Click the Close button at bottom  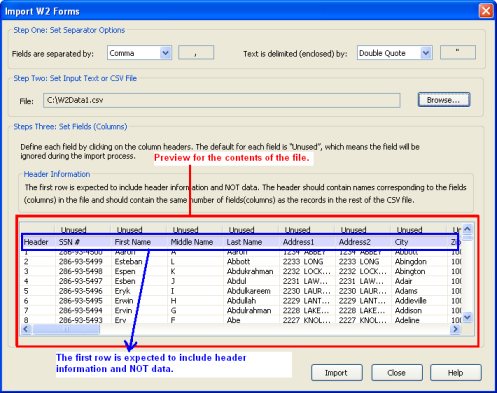(397, 373)
